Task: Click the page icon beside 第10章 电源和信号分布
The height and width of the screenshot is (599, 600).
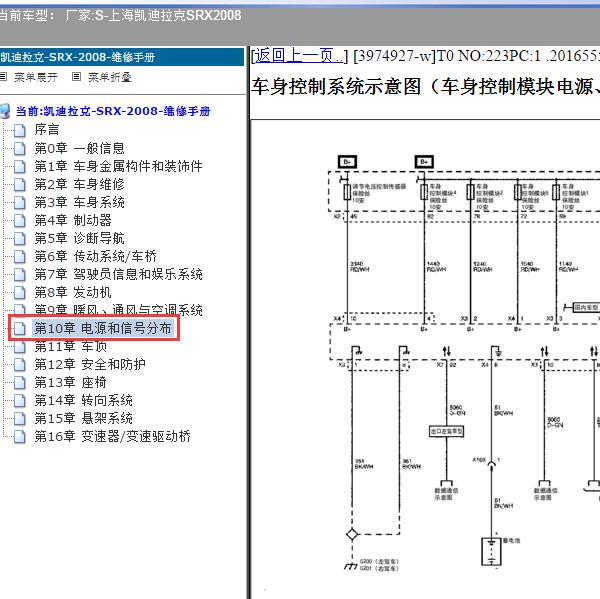Action: 20,328
